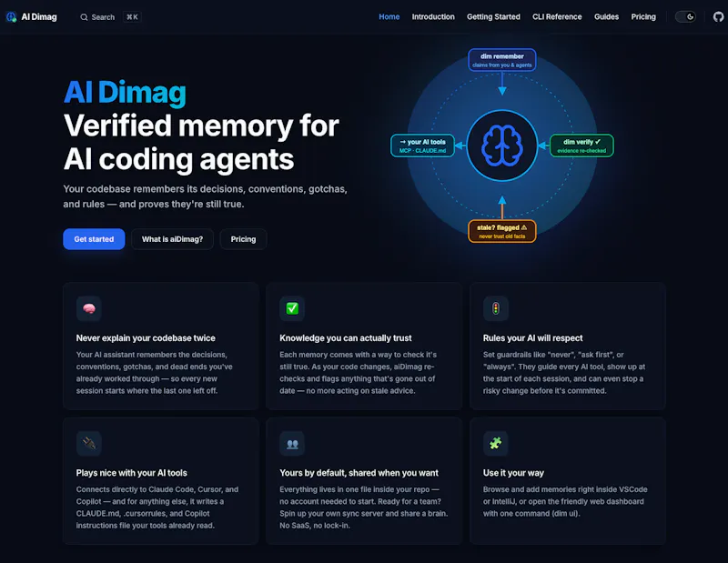
Task: Click the 'Use it your way' heading
Action: coord(513,473)
